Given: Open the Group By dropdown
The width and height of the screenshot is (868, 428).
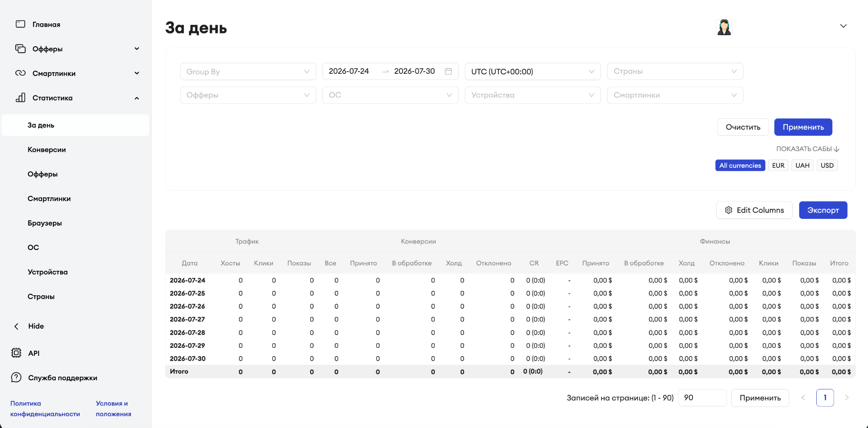Looking at the screenshot, I should [x=248, y=71].
